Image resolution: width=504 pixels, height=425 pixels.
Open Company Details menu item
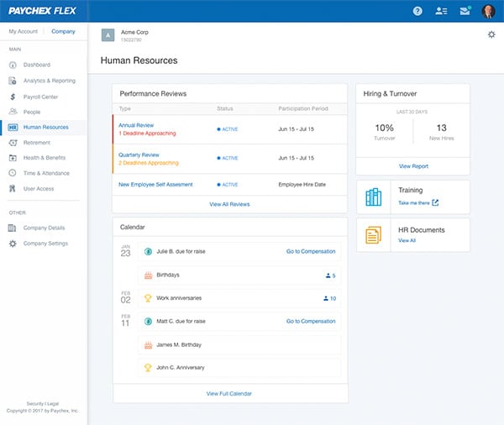point(44,228)
